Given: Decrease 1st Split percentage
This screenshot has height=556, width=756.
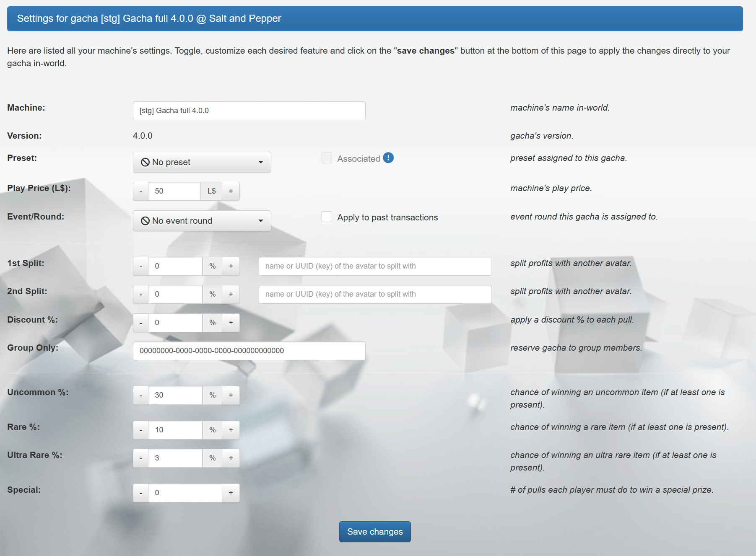Looking at the screenshot, I should click(141, 266).
